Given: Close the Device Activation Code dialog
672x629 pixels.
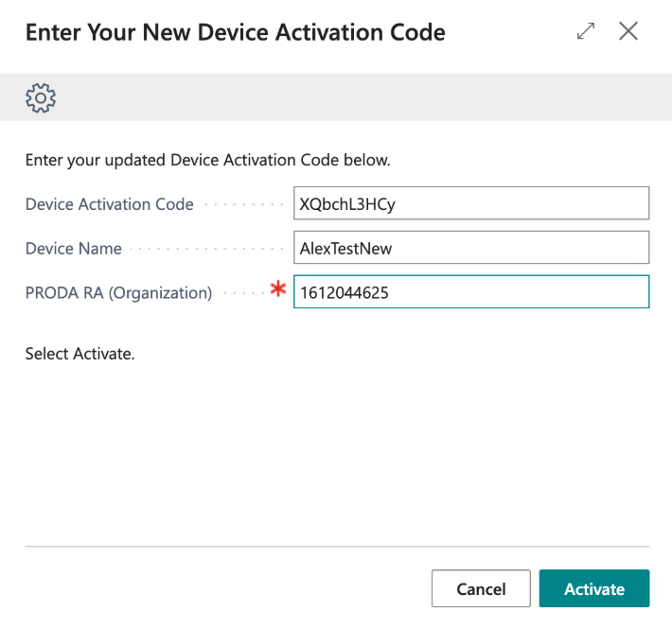Looking at the screenshot, I should coord(628,31).
